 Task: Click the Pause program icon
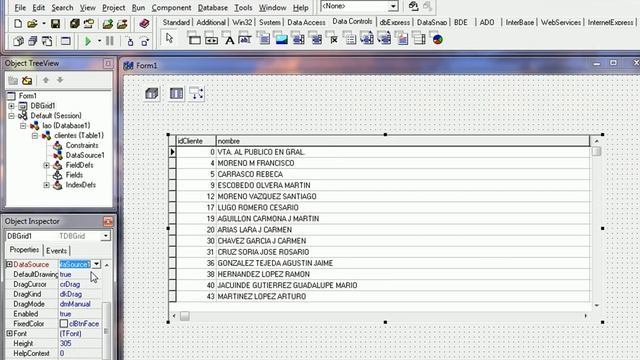(x=110, y=41)
